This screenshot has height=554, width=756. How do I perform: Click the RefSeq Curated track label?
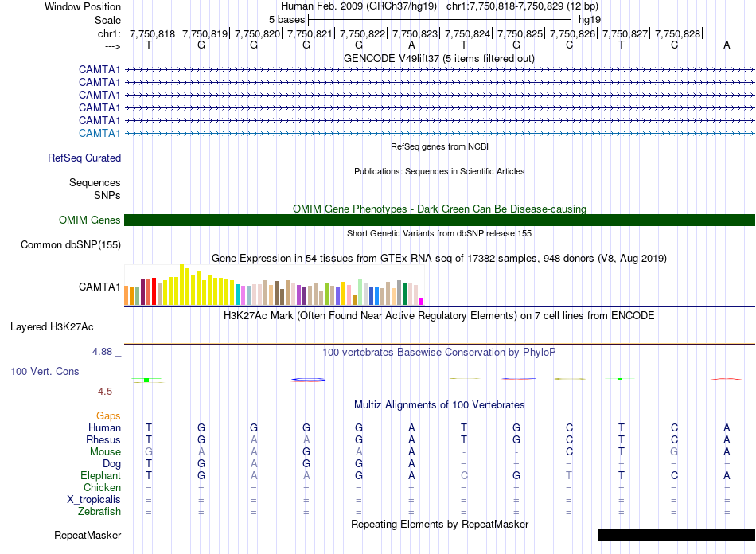click(84, 158)
